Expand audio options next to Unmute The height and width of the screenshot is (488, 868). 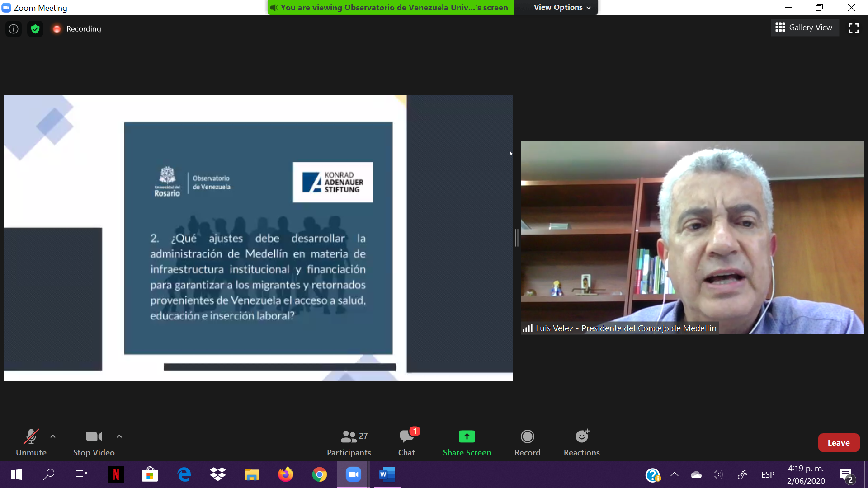coord(53,436)
